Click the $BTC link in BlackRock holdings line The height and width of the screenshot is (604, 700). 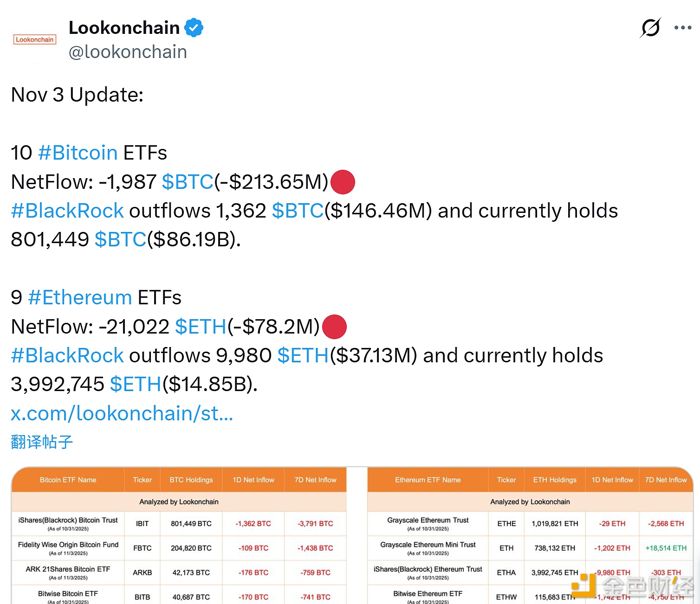(298, 211)
